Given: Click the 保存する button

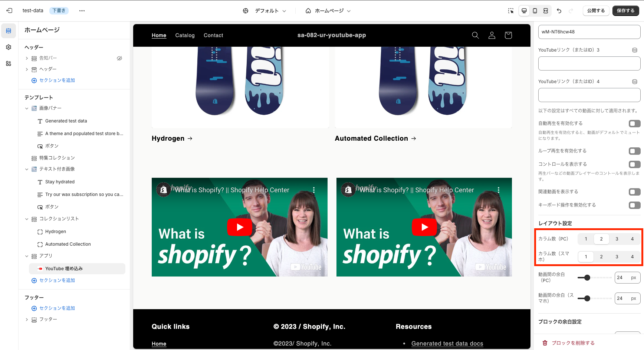Looking at the screenshot, I should click(626, 11).
